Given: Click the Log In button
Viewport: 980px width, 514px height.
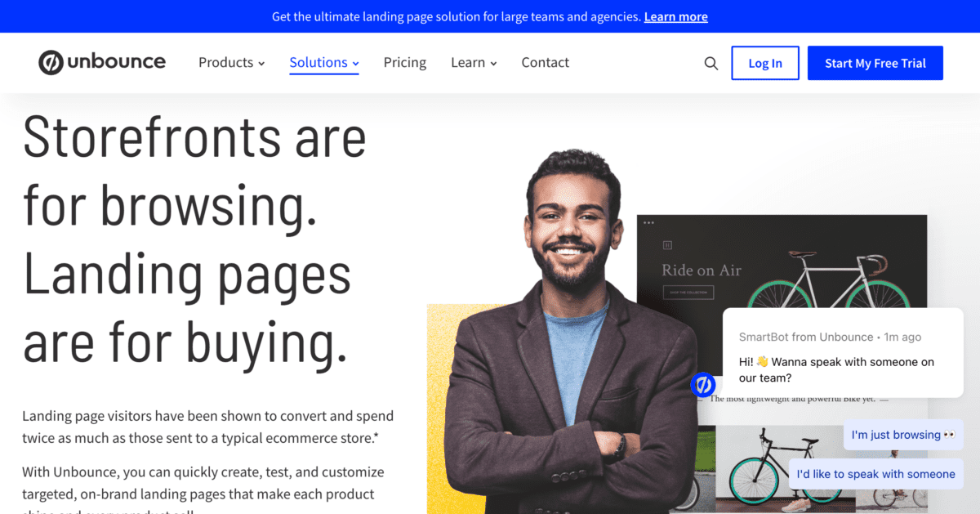Looking at the screenshot, I should click(765, 63).
